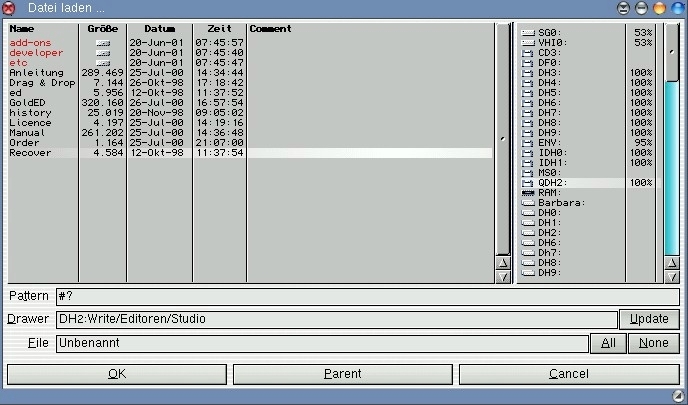The width and height of the screenshot is (688, 405).
Task: Click the 320.160 size value
Action: (x=103, y=103)
